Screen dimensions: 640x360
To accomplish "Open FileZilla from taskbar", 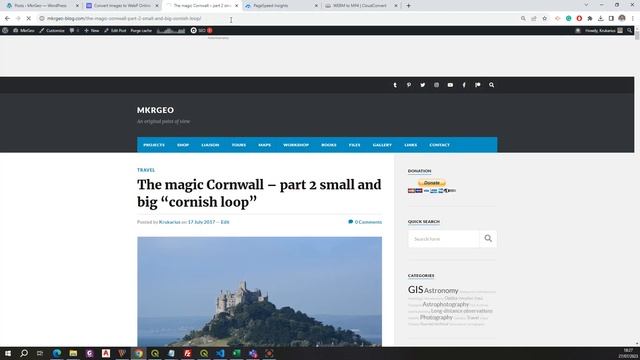I will (188, 353).
